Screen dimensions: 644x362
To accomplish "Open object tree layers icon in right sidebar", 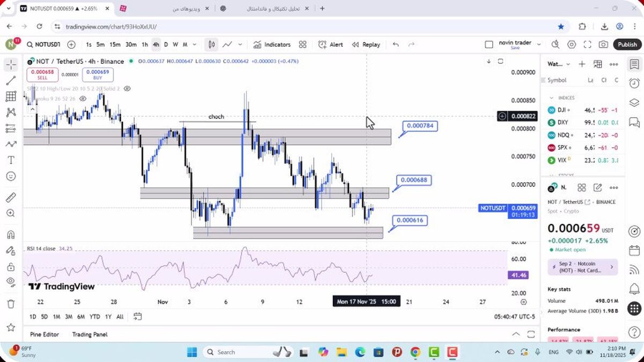I will (634, 103).
